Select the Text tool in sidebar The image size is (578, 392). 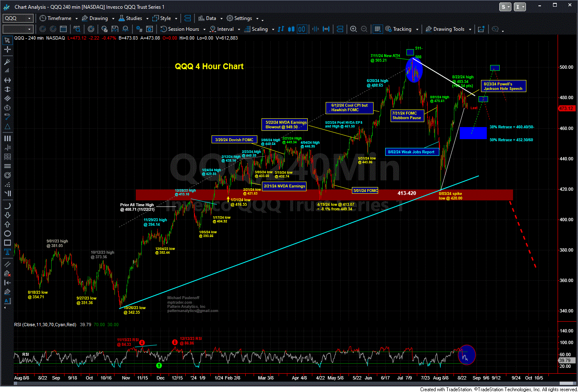point(7,252)
